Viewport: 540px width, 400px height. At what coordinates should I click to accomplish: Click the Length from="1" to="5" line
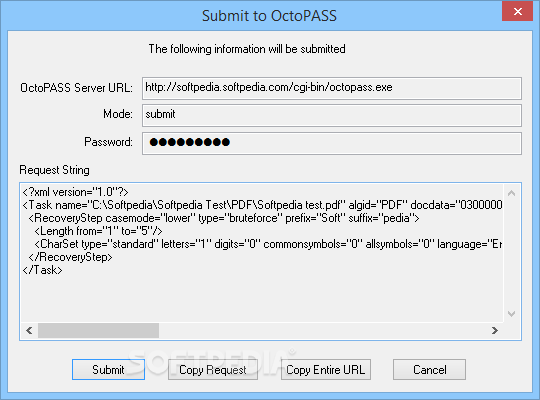(x=98, y=231)
